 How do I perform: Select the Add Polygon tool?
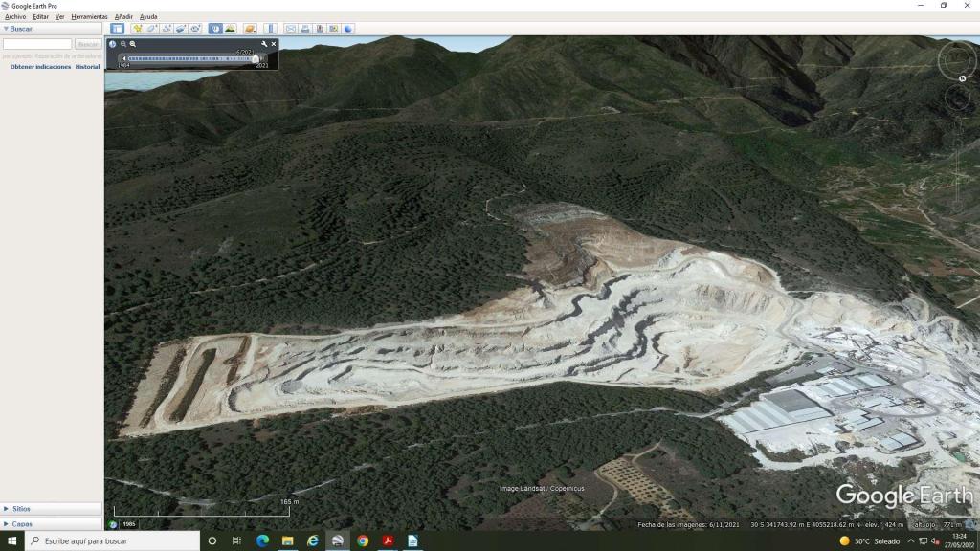(152, 29)
